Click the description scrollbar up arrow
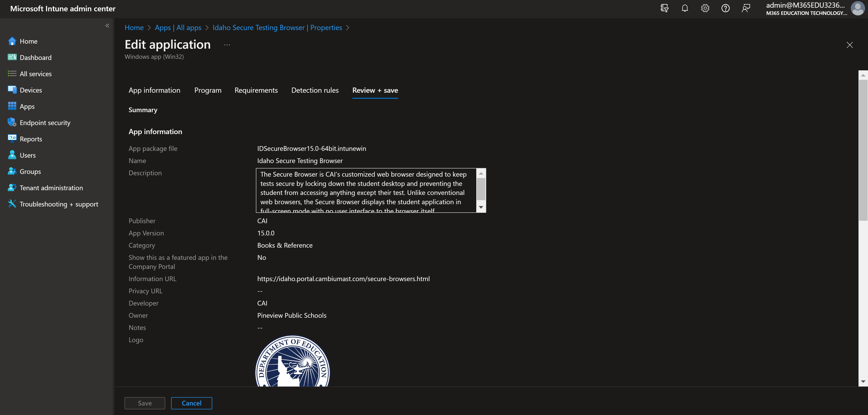The width and height of the screenshot is (868, 415). [481, 173]
